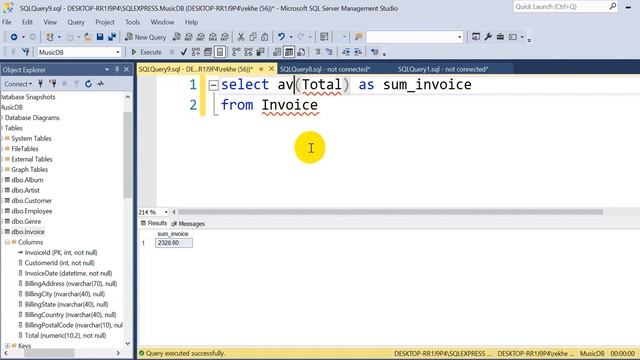Viewport: 640px width, 360px height.
Task: Run the query with Execute
Action: point(147,52)
